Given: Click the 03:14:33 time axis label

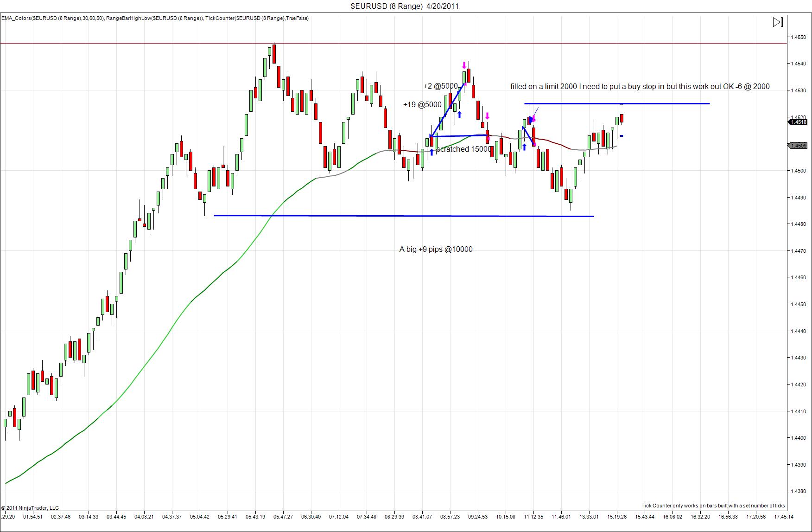Looking at the screenshot, I should click(89, 517).
